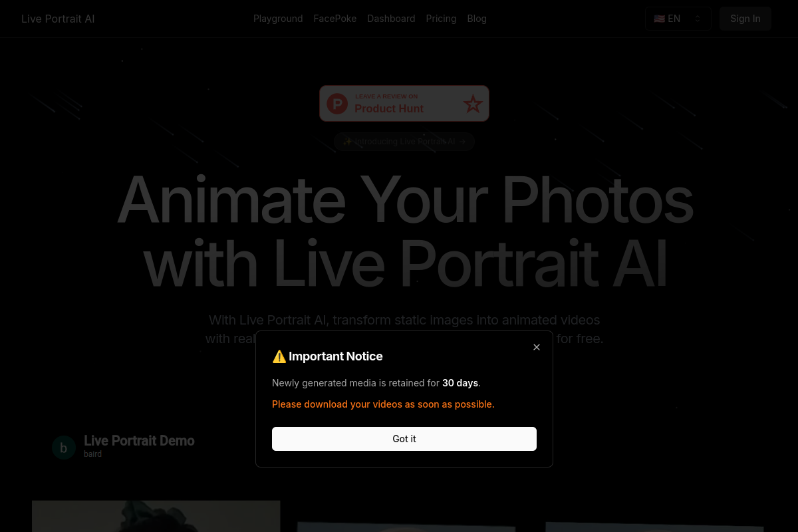View the Pricing page

pos(441,19)
